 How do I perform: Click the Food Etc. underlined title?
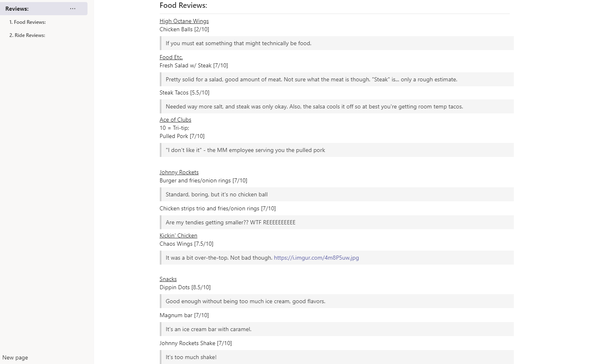click(x=171, y=58)
